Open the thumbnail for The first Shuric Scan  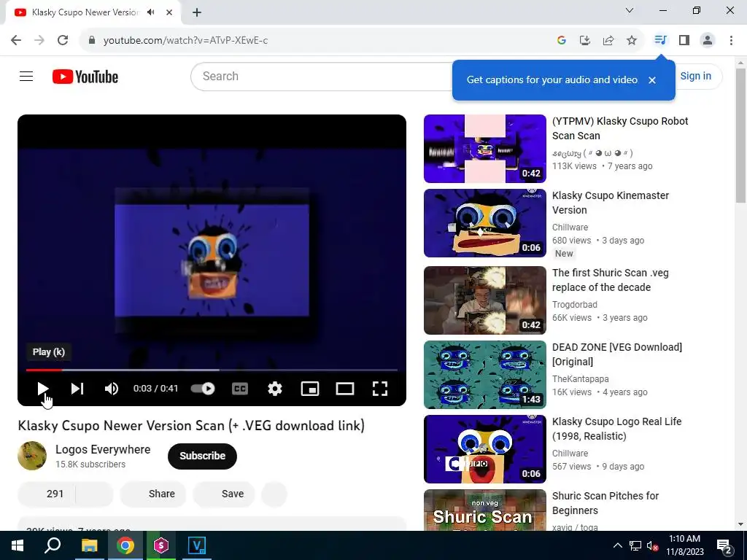pyautogui.click(x=485, y=300)
